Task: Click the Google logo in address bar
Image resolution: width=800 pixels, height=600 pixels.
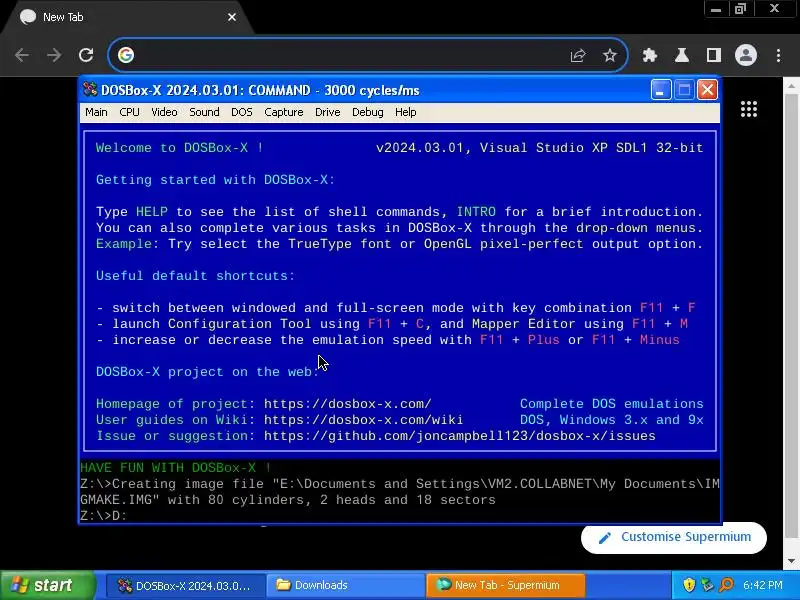Action: point(126,55)
